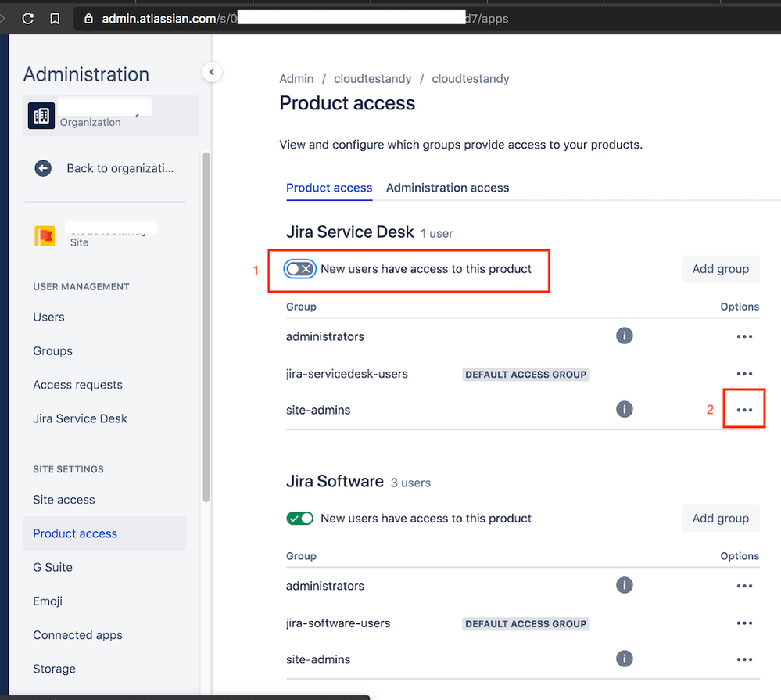Click the Jira Software section heading
Screen dimensions: 781x700
pyautogui.click(x=335, y=481)
